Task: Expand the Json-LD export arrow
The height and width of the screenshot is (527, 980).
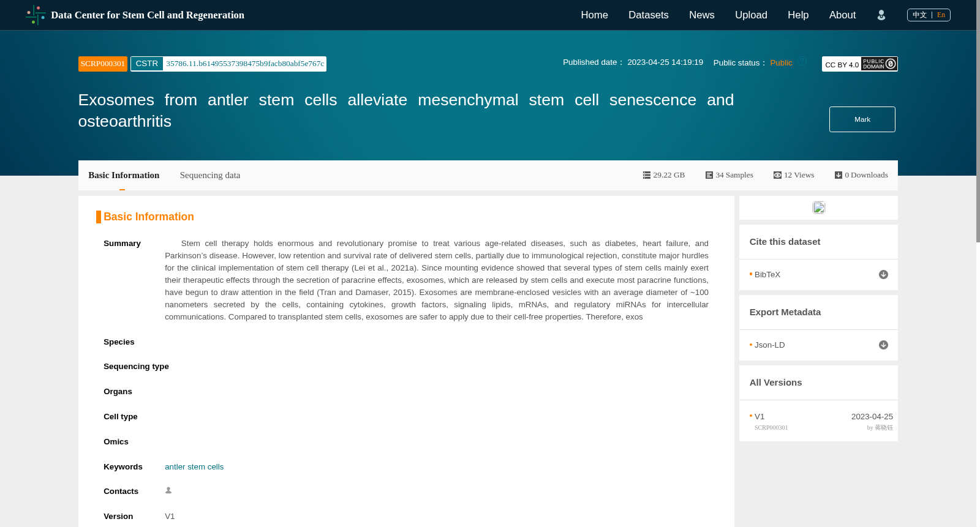Action: 883,345
